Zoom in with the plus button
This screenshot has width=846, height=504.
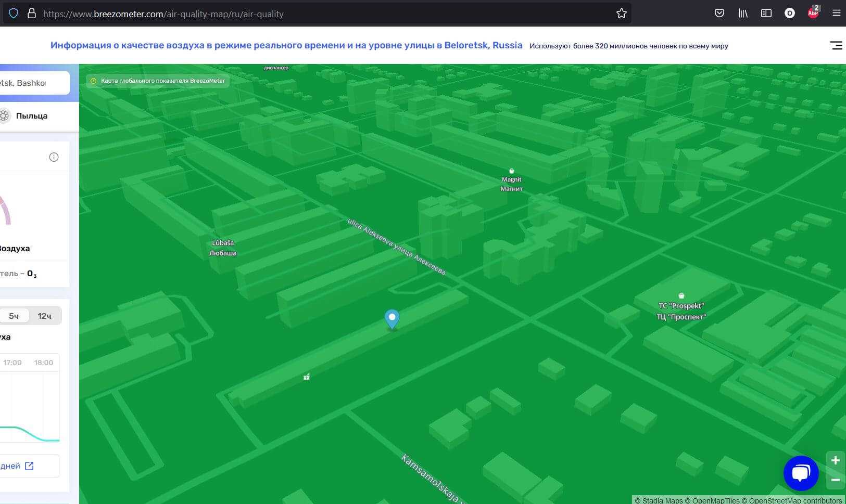tap(835, 460)
